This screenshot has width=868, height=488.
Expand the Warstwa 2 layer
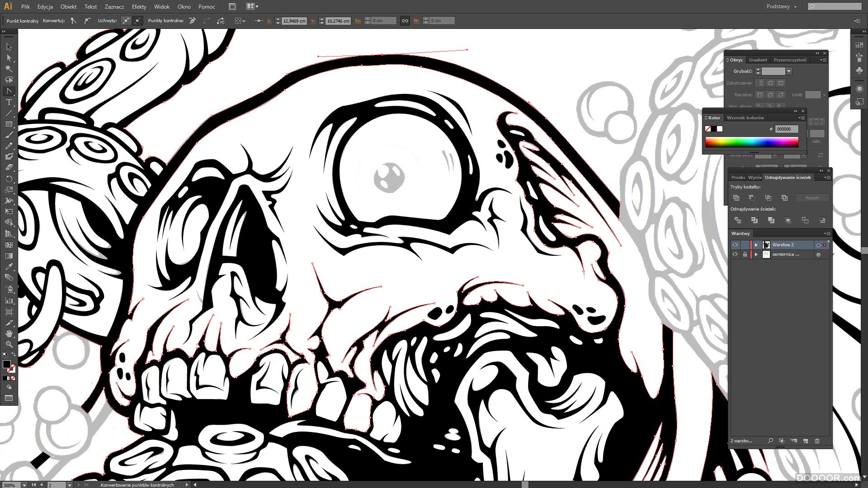coord(756,245)
